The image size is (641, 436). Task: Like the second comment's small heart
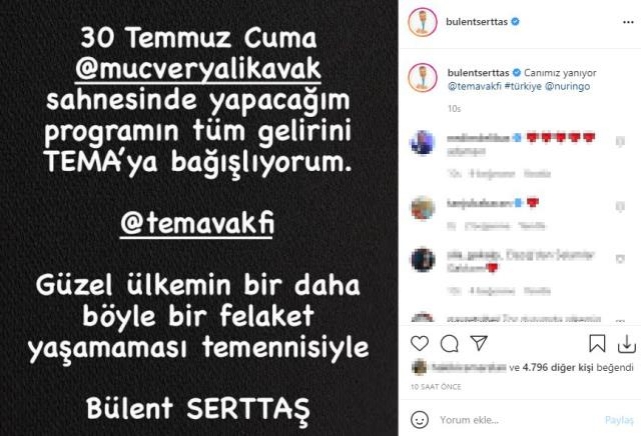(x=620, y=207)
